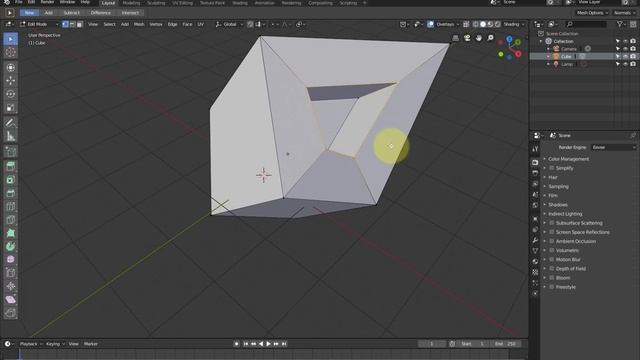The image size is (640, 360).
Task: Open the Render properties tab icon
Action: 535,162
